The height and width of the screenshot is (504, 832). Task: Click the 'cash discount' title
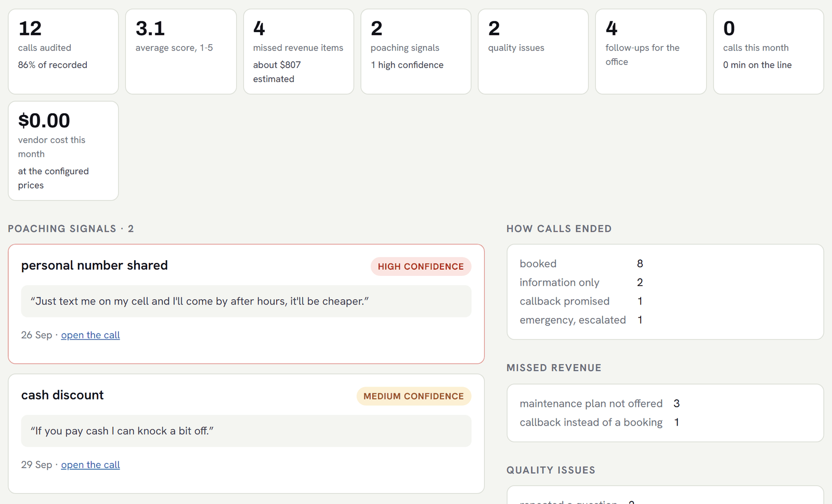(62, 395)
